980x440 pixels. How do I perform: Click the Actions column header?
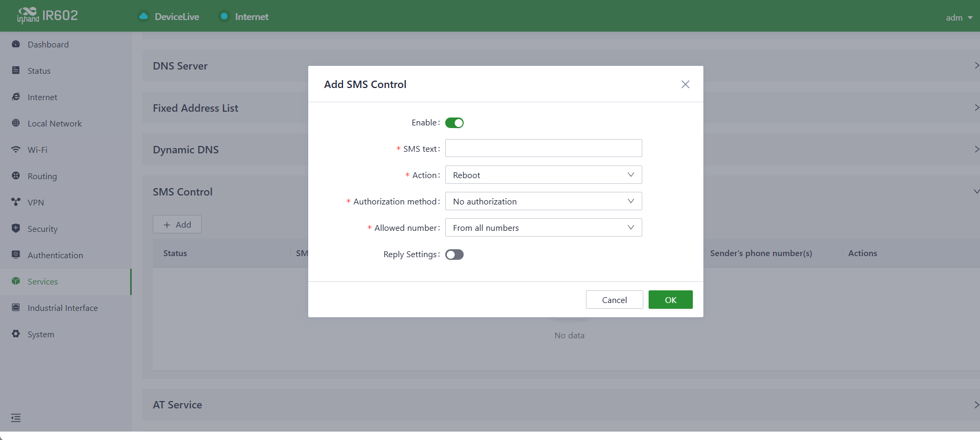pyautogui.click(x=863, y=253)
